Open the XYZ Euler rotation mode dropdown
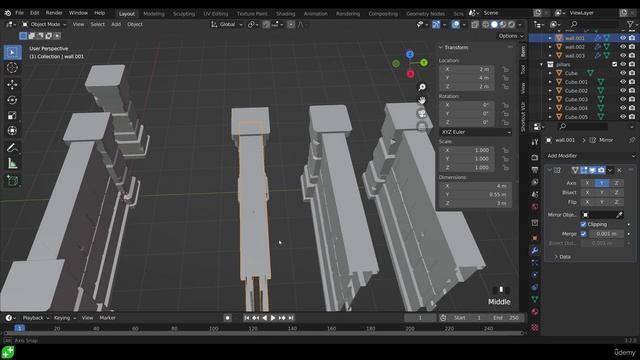The height and width of the screenshot is (360, 640). coord(476,132)
